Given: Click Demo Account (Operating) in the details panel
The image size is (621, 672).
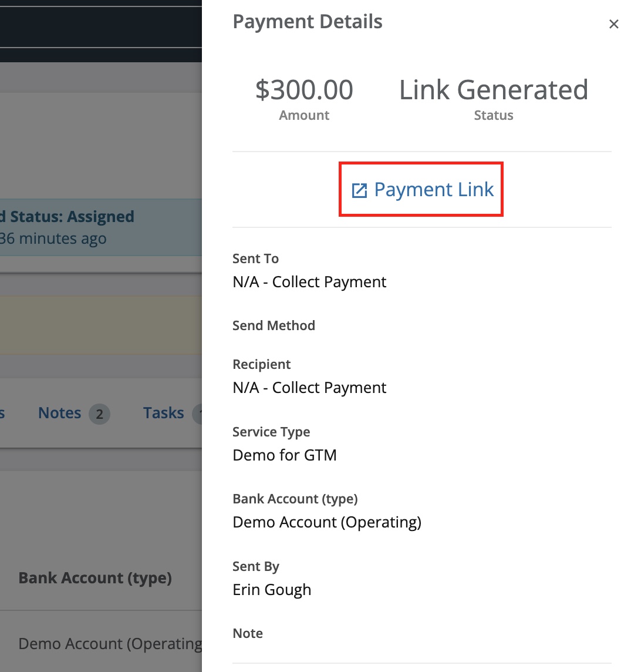Looking at the screenshot, I should pos(327,522).
